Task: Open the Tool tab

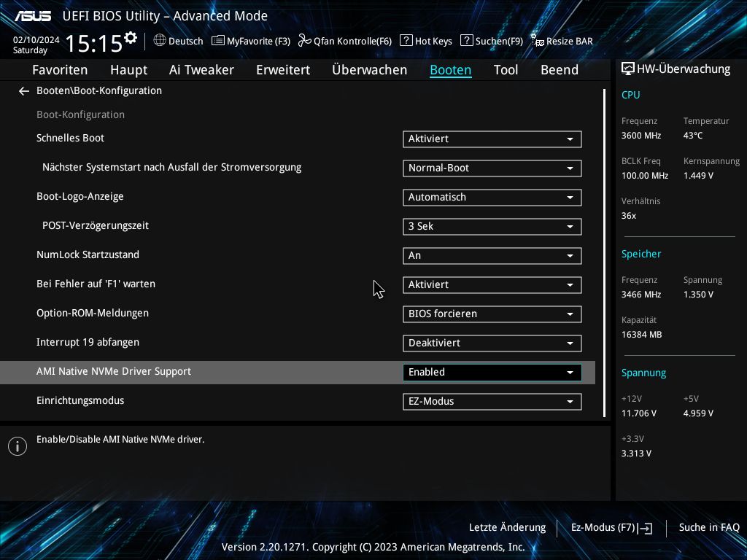Action: pos(506,70)
